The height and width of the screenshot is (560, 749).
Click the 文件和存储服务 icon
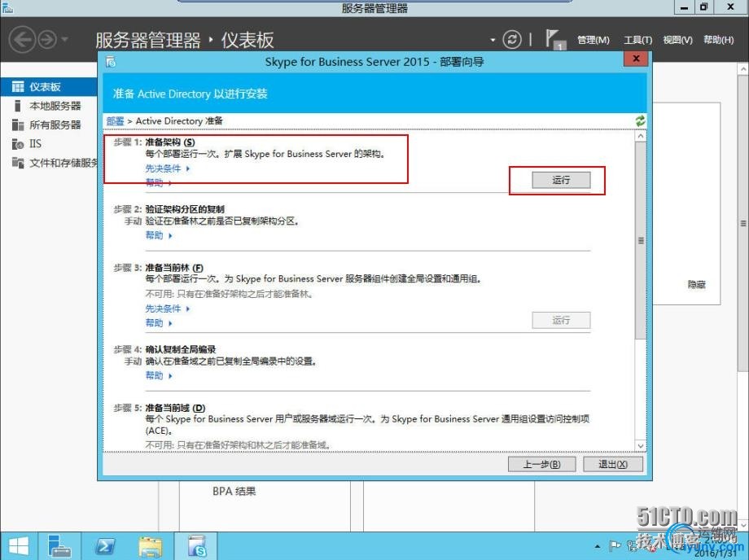tap(18, 163)
